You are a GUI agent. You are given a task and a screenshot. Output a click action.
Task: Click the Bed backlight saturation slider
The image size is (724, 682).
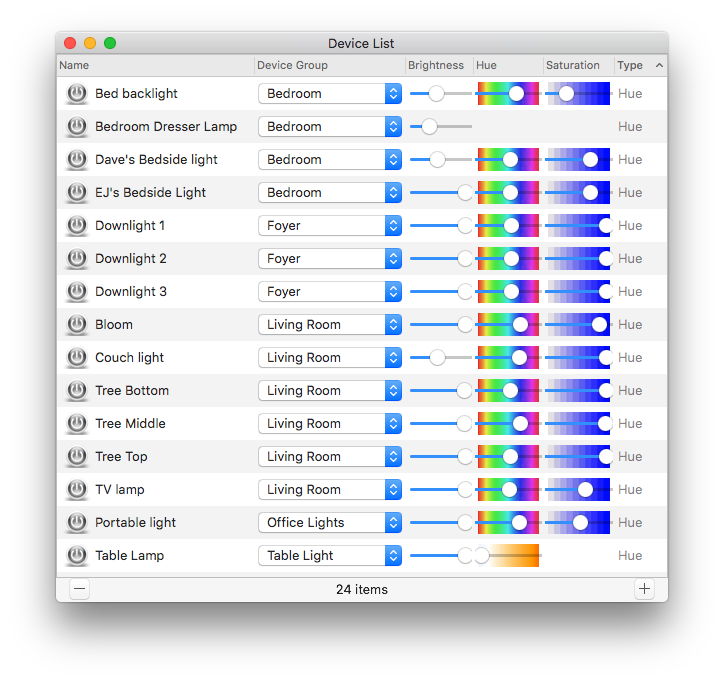[579, 94]
